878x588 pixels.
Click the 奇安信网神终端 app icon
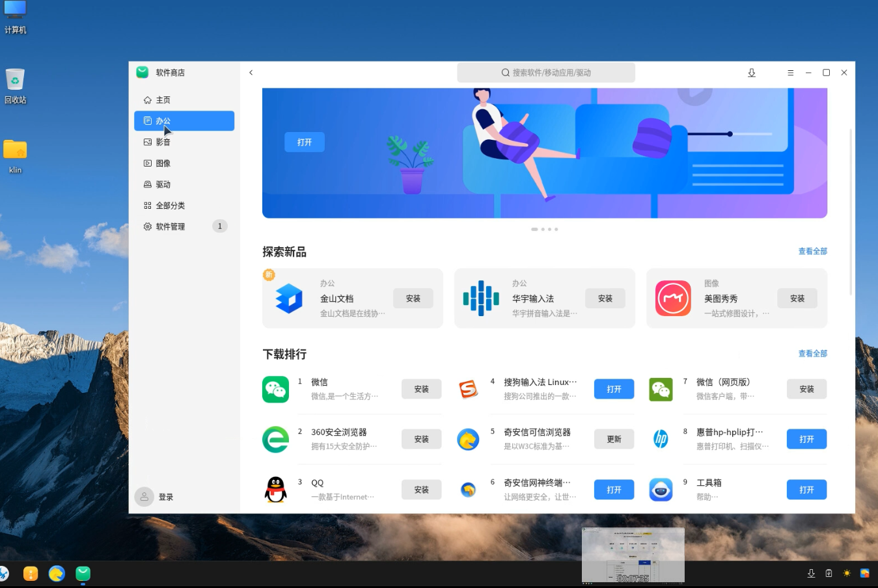(468, 490)
